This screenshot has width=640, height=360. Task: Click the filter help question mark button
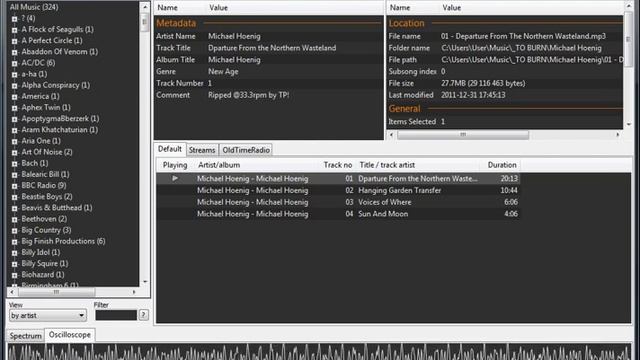tap(143, 315)
